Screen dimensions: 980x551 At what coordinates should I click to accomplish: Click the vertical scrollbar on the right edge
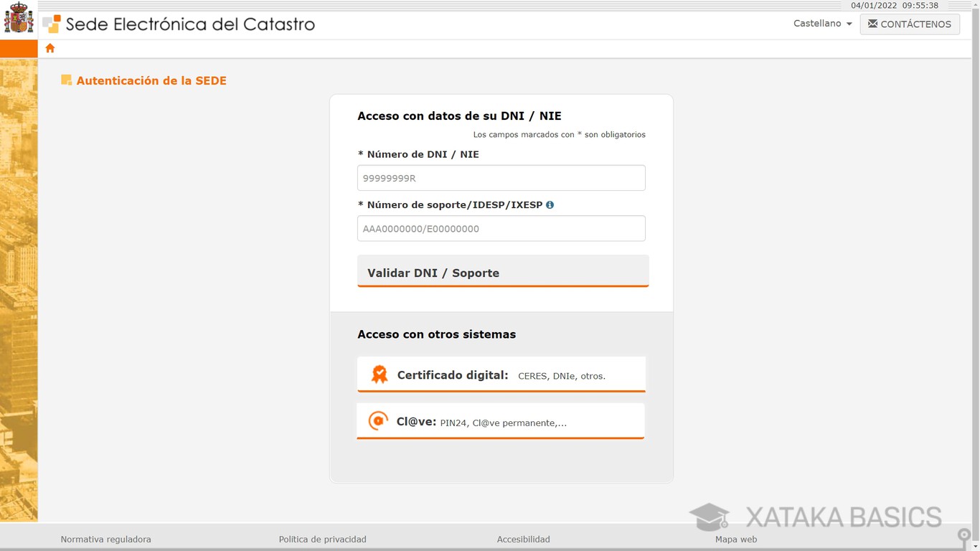coord(975,287)
